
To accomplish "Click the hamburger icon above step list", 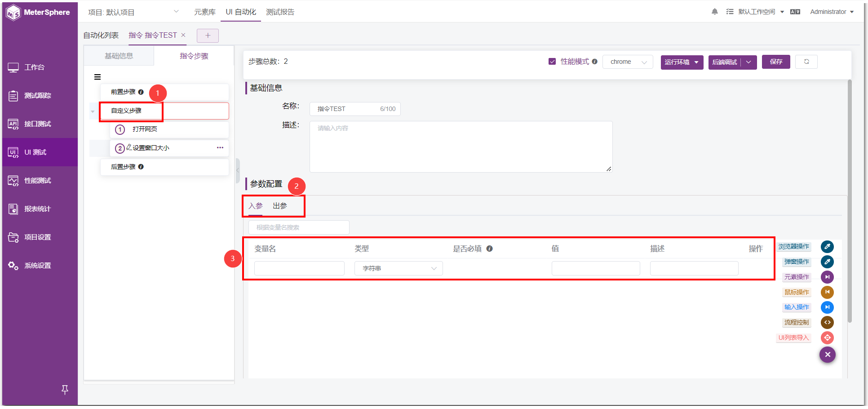I will (x=97, y=77).
